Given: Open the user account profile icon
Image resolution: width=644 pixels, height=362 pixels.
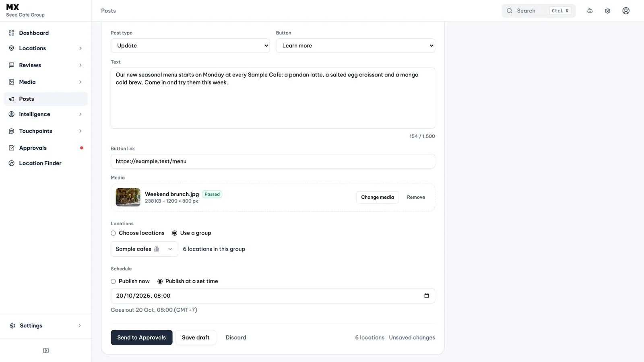Looking at the screenshot, I should [626, 11].
